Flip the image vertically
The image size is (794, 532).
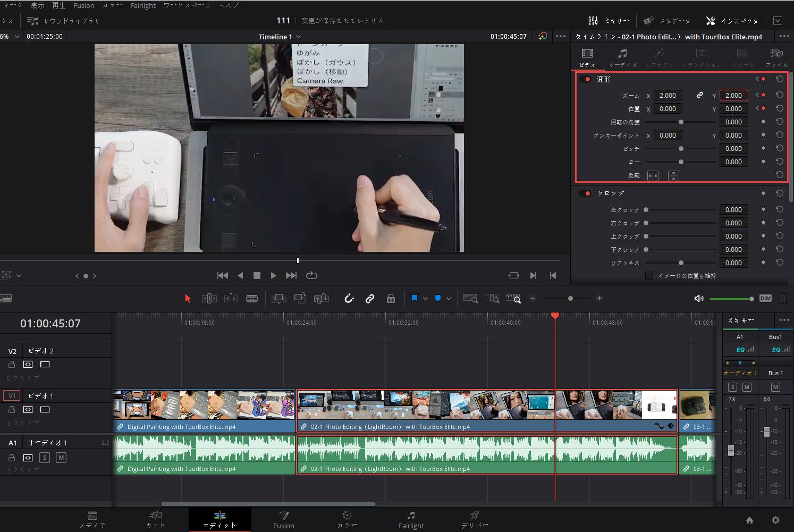click(673, 175)
